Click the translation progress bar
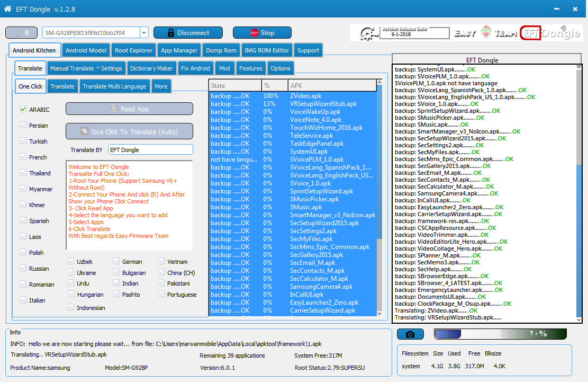 coord(500,334)
